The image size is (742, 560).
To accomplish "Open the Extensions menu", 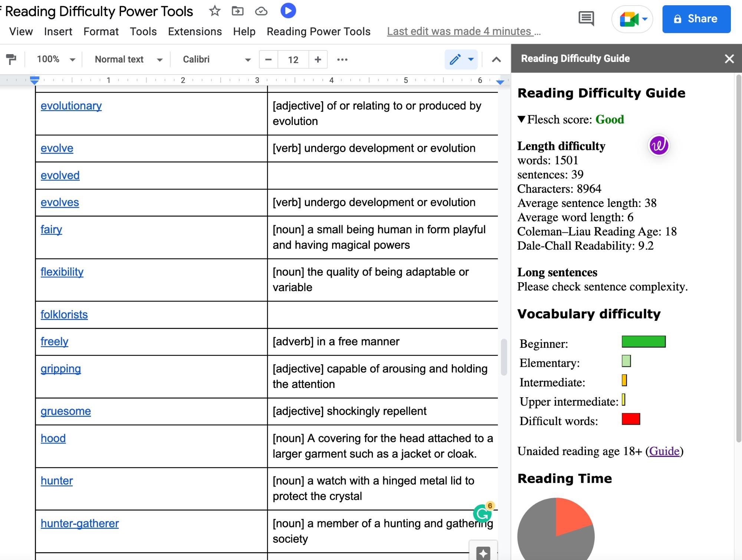I will 195,32.
